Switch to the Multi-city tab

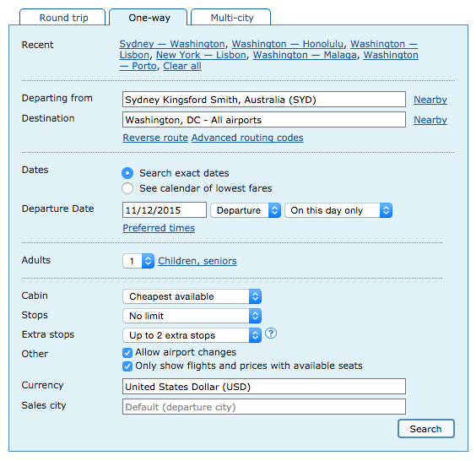pyautogui.click(x=231, y=18)
